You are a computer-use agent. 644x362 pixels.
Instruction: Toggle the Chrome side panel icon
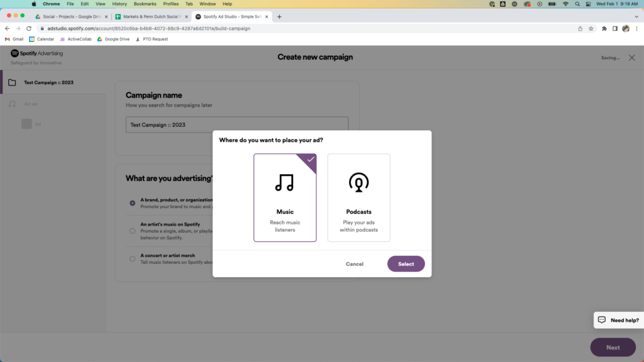coord(615,28)
